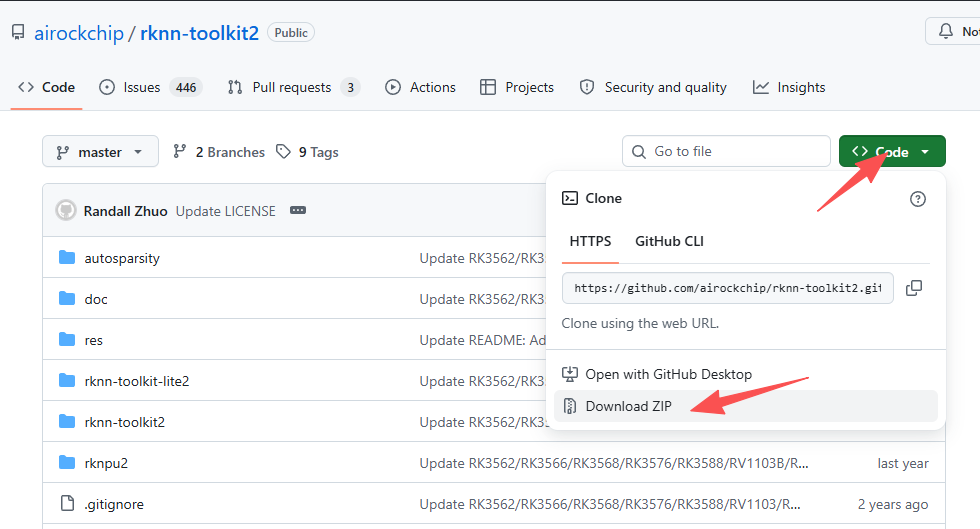Viewport: 980px width, 529px height.
Task: Copy the clone URL to clipboard
Action: click(914, 288)
